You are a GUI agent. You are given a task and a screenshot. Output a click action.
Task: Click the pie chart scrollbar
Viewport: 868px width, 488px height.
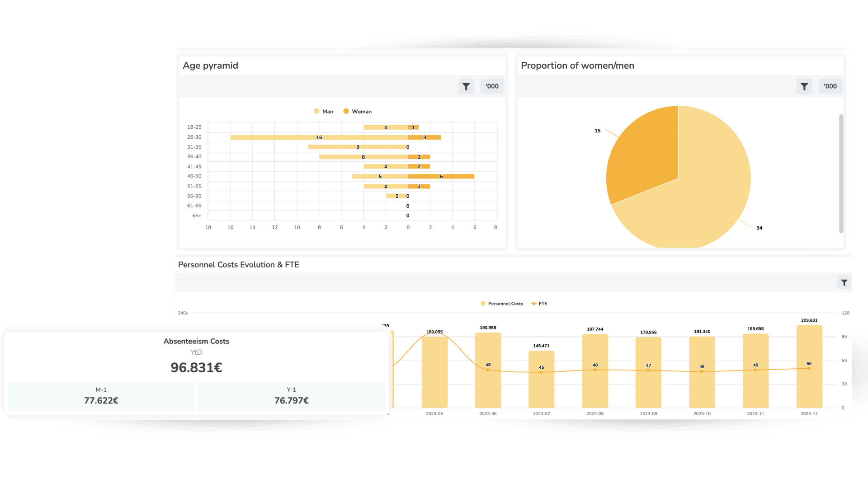841,174
